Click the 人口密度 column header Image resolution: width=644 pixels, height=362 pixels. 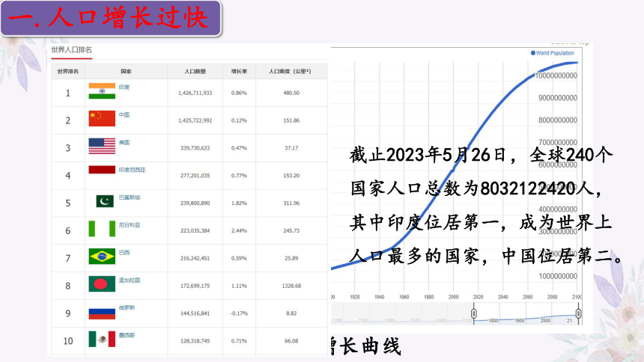coord(290,71)
